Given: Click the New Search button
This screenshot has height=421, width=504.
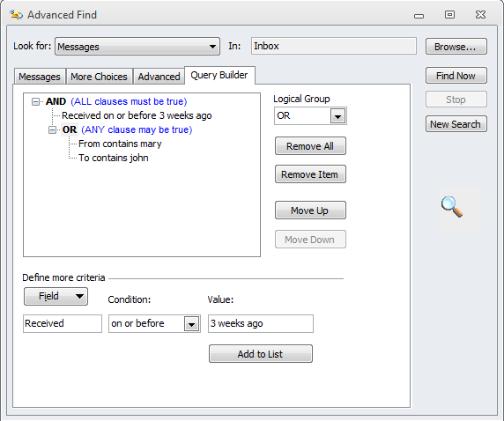Looking at the screenshot, I should [456, 124].
